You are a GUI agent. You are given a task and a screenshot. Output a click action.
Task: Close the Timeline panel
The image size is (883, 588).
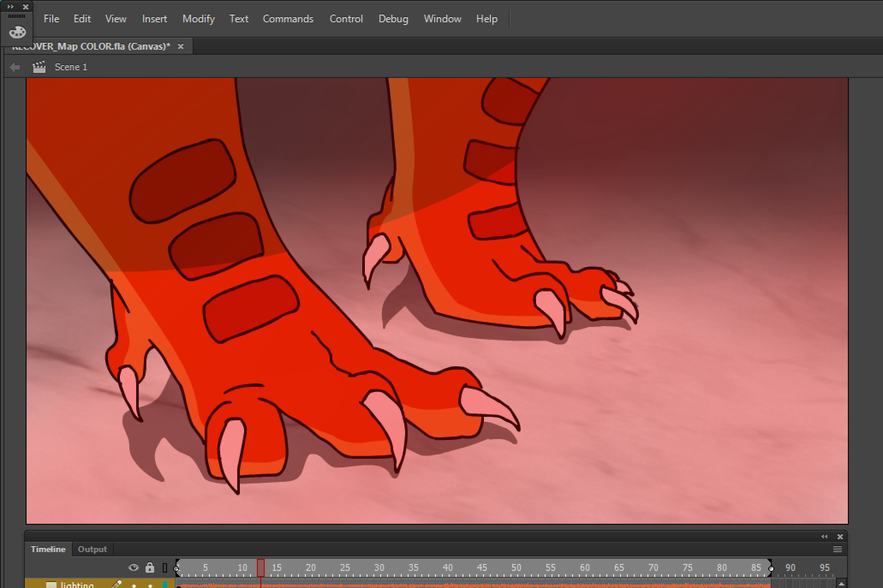click(840, 537)
